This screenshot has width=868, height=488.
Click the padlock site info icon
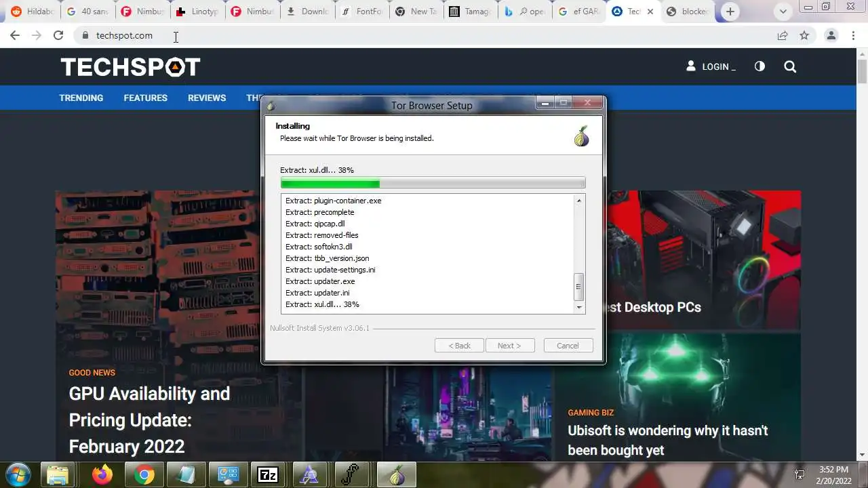(85, 35)
